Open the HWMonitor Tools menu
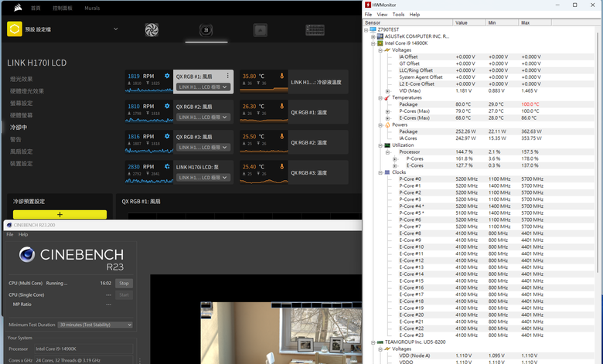 coord(398,14)
